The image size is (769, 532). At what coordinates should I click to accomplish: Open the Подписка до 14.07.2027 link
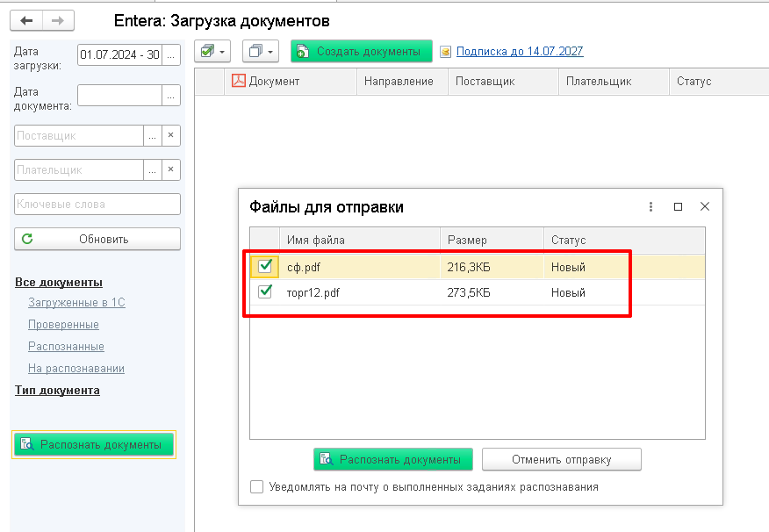[520, 51]
